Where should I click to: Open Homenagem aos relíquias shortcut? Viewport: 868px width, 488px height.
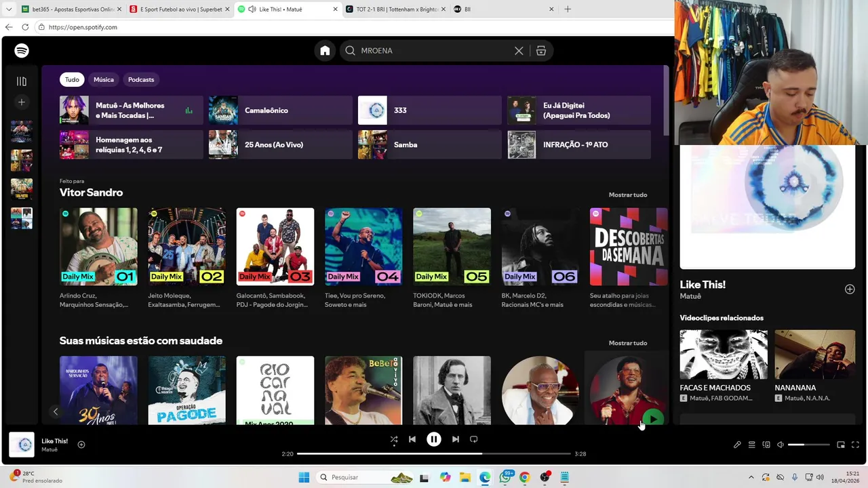pos(132,144)
